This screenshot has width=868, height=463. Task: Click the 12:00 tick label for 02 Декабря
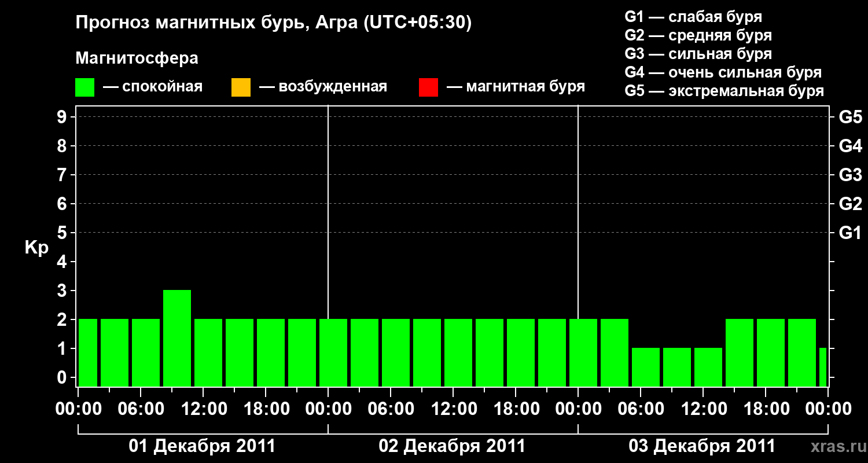(x=453, y=409)
